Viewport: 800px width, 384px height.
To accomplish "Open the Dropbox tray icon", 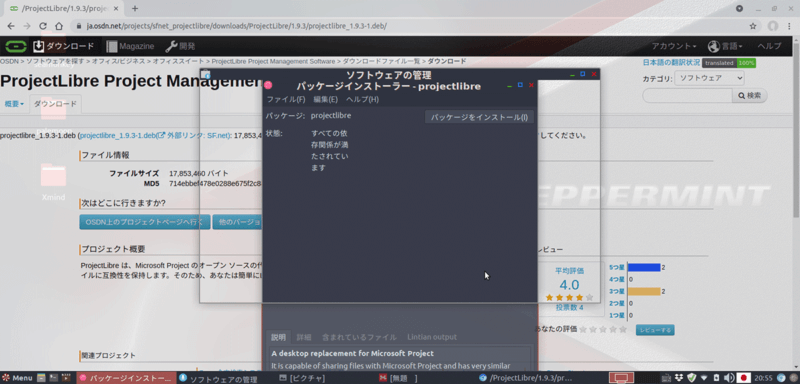I will (679, 378).
